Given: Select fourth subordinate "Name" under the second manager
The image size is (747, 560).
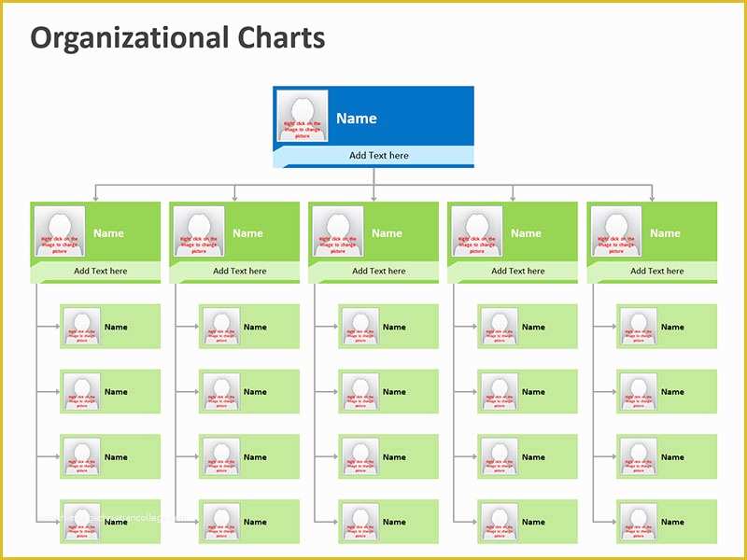Looking at the screenshot, I should pyautogui.click(x=255, y=522).
